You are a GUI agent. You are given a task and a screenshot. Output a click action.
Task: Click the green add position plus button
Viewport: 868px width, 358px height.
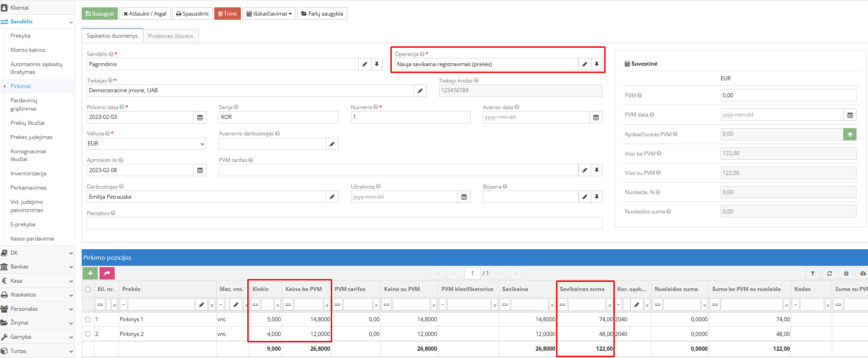90,274
